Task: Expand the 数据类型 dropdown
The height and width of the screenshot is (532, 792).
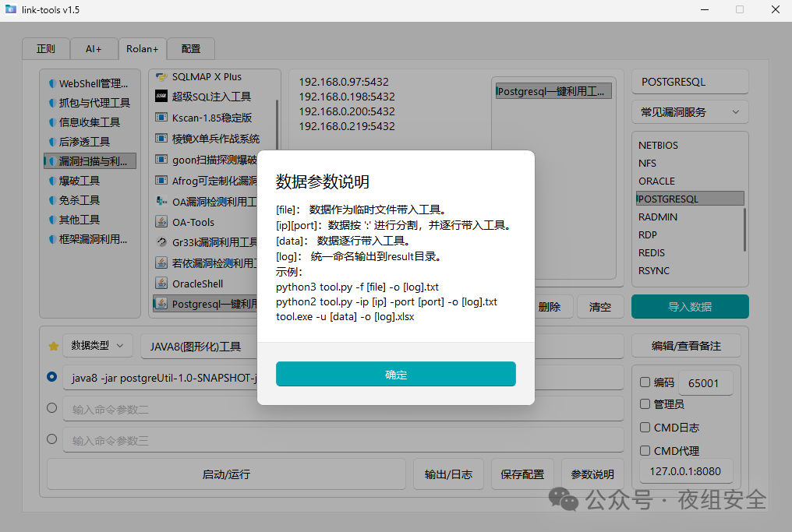Action: (97, 346)
